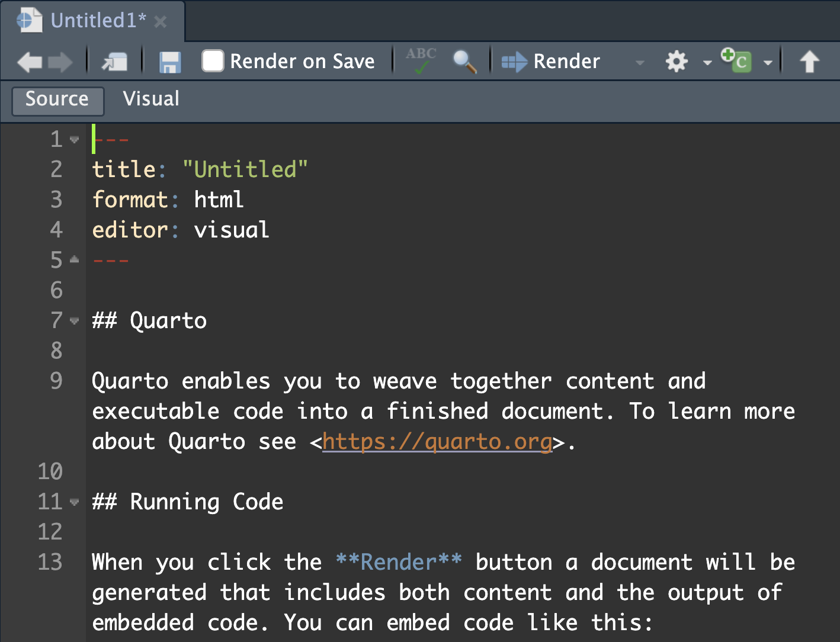The width and height of the screenshot is (840, 642).
Task: Click the ## Quarto heading text
Action: pos(149,321)
